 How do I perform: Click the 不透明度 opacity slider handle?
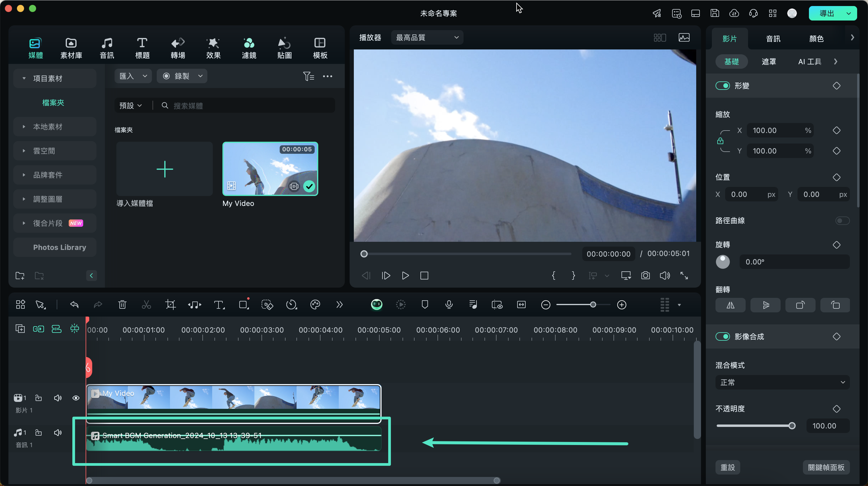tap(792, 426)
